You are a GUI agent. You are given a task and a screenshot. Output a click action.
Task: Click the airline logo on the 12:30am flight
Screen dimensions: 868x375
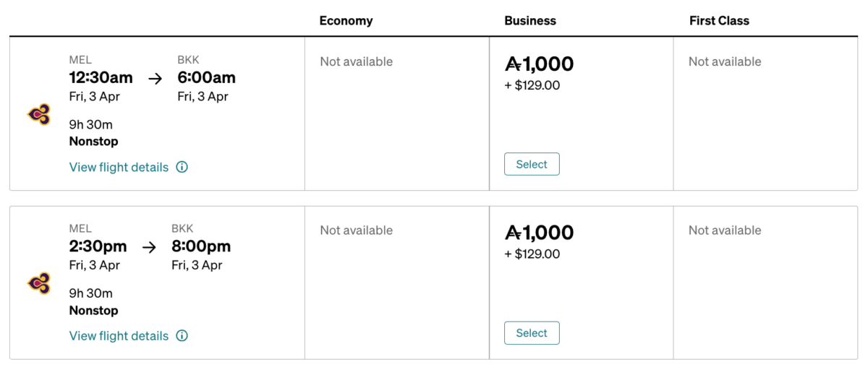coord(39,114)
